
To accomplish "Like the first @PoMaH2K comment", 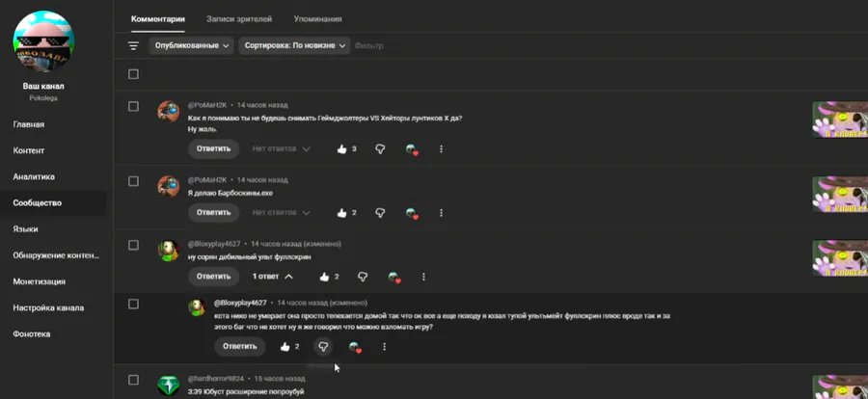I will 341,148.
